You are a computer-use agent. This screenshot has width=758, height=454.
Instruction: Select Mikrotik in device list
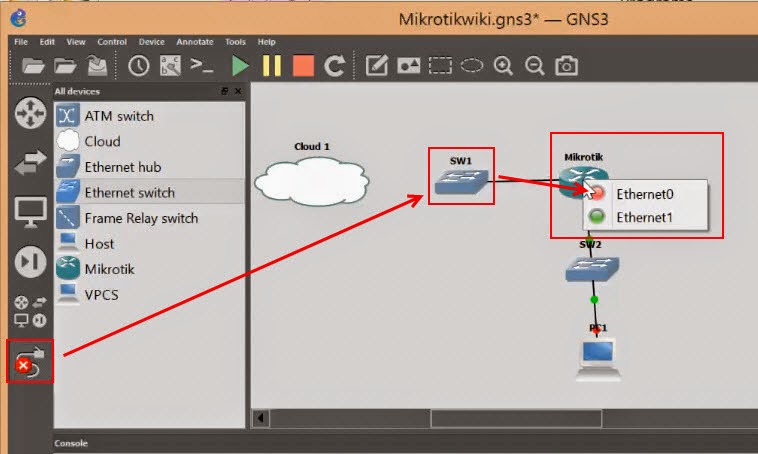149,269
